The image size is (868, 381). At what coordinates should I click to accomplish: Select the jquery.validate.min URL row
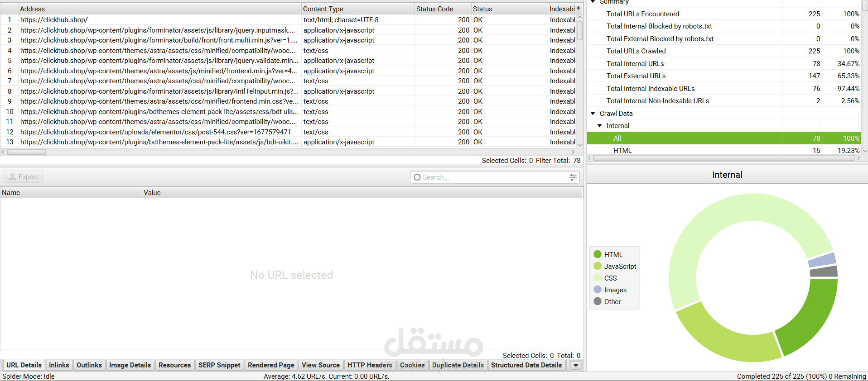(288, 61)
